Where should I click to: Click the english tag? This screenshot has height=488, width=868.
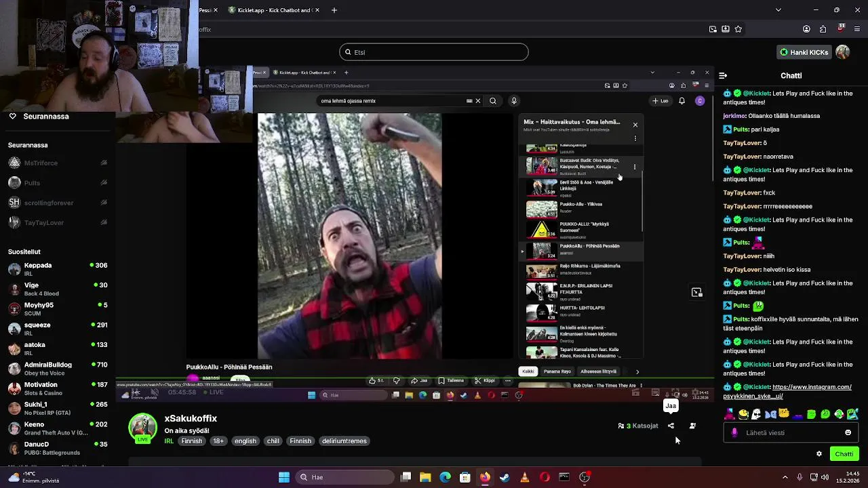(x=245, y=441)
